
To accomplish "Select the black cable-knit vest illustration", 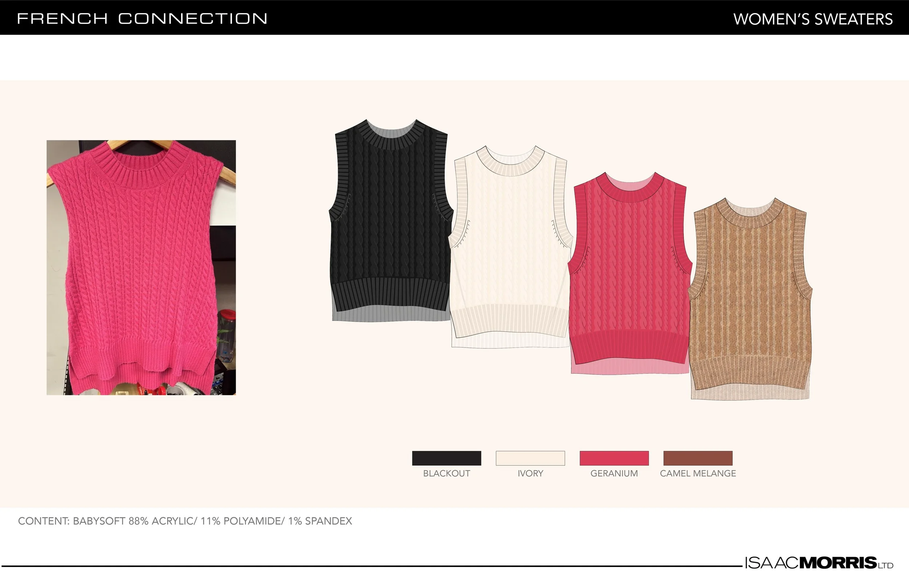I will pos(391,220).
